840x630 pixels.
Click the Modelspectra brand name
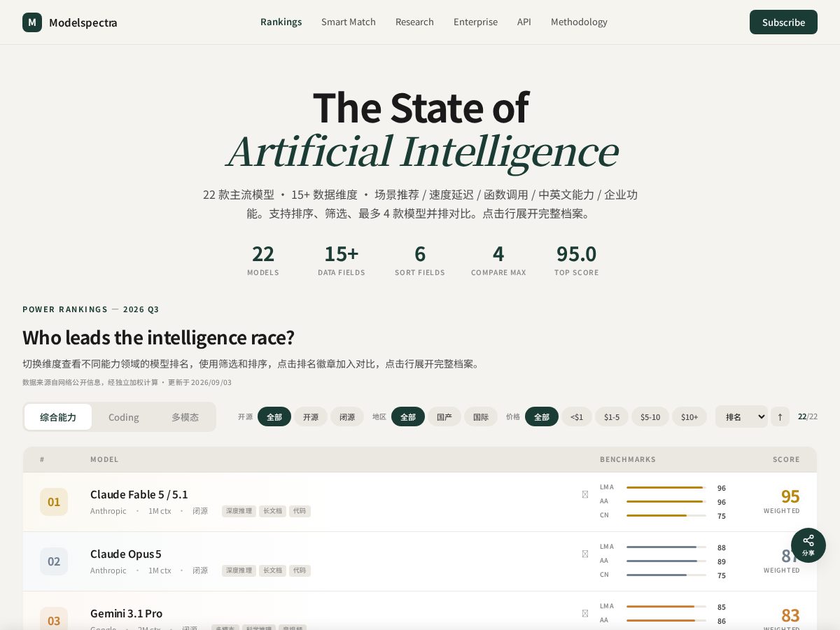coord(83,22)
